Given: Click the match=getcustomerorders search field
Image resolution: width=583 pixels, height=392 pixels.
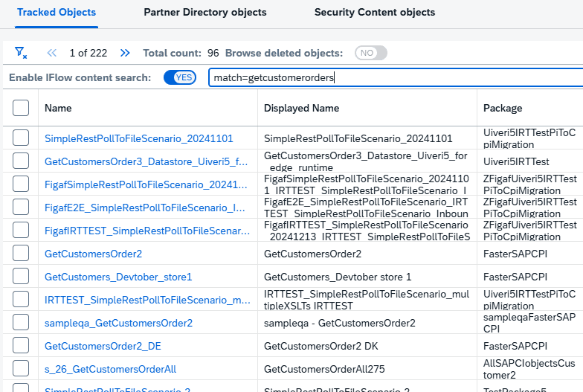Looking at the screenshot, I should click(x=396, y=77).
